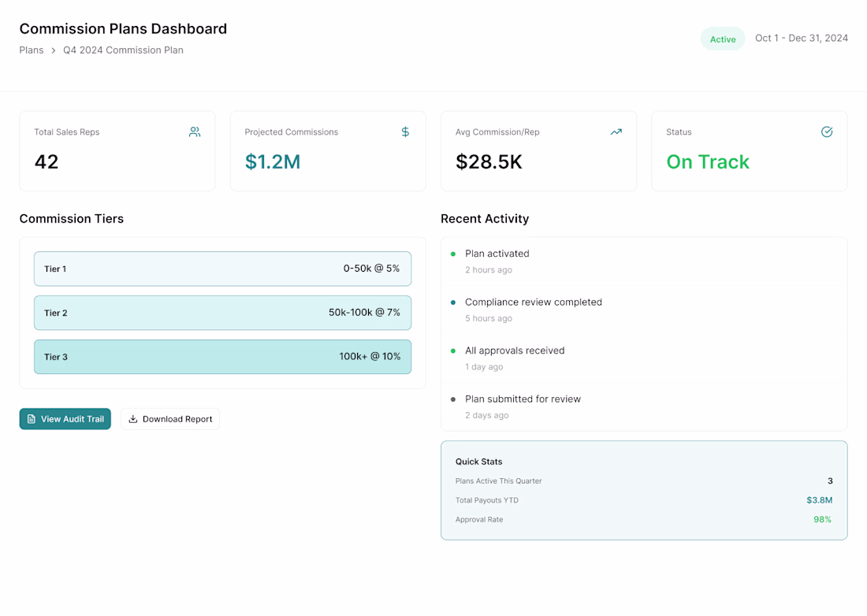Screen dimensions: 867x616
Task: Open the View Audit Trail button
Action: (x=65, y=419)
